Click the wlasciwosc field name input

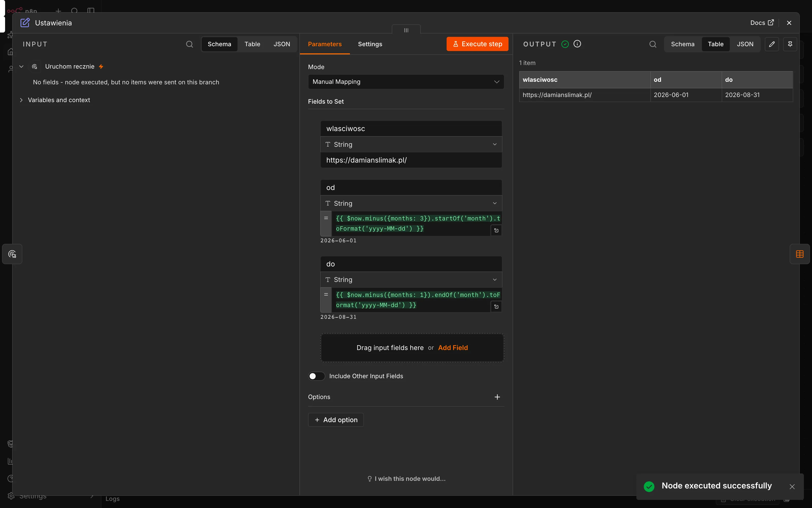click(x=411, y=129)
